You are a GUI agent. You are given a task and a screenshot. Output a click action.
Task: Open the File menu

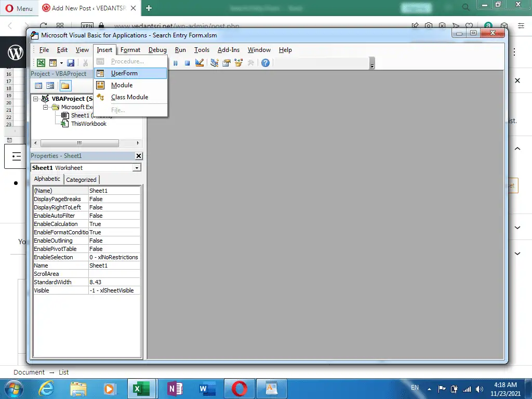(44, 50)
